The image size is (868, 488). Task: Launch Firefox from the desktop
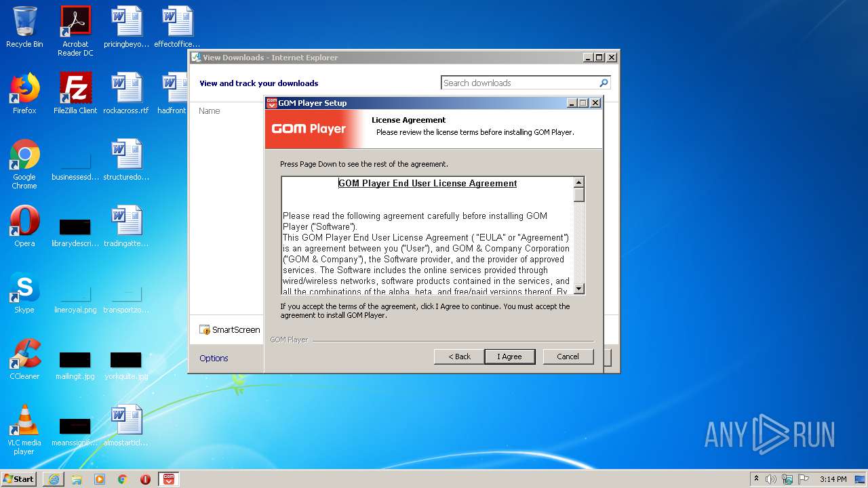pyautogui.click(x=24, y=94)
